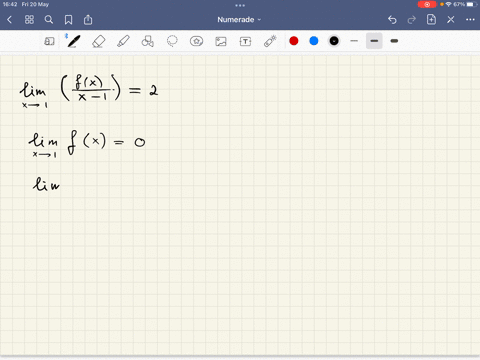Open the Numerade title dropdown
The width and height of the screenshot is (480, 360).
pos(239,20)
